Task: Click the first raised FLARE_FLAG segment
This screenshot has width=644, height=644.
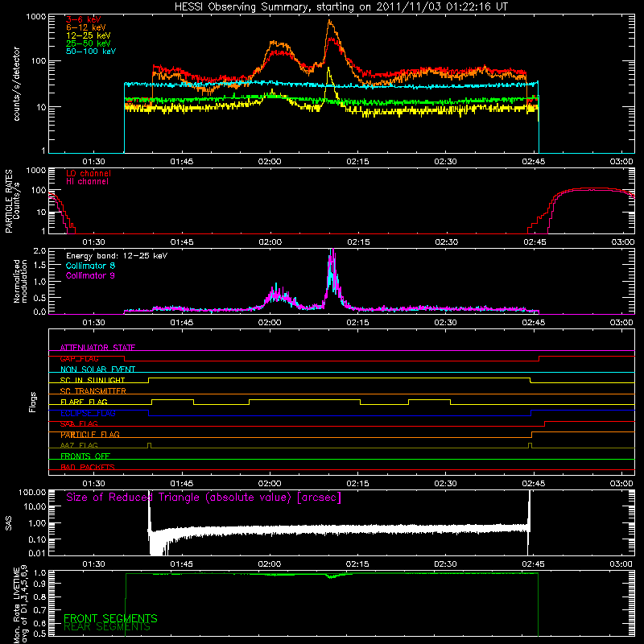Action: point(172,399)
